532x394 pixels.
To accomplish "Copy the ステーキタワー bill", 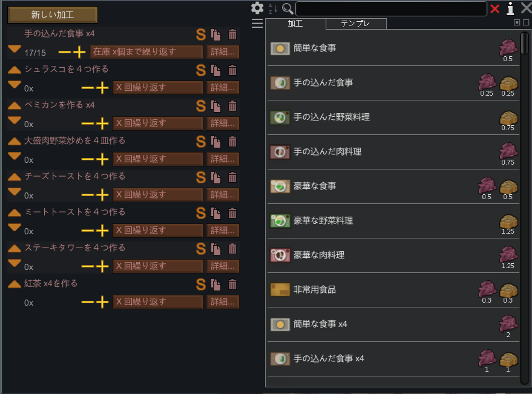I will pyautogui.click(x=216, y=249).
